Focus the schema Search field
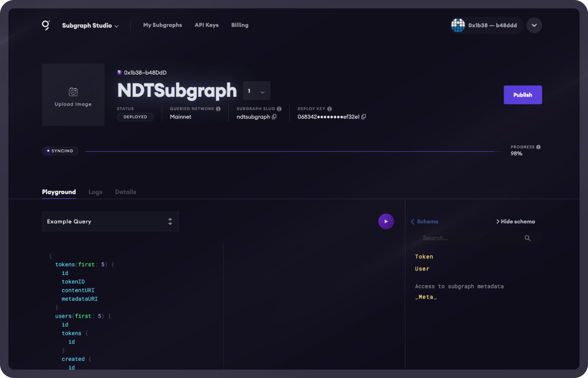The image size is (588, 378). pos(471,238)
